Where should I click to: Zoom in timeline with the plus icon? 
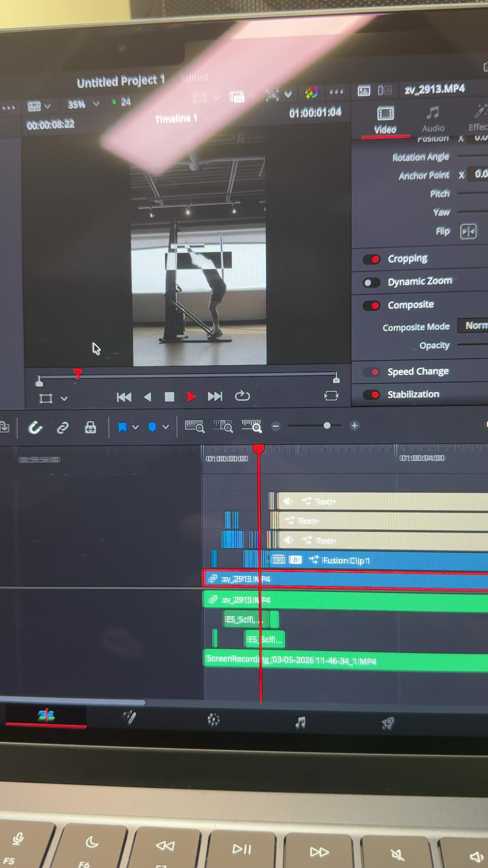354,426
